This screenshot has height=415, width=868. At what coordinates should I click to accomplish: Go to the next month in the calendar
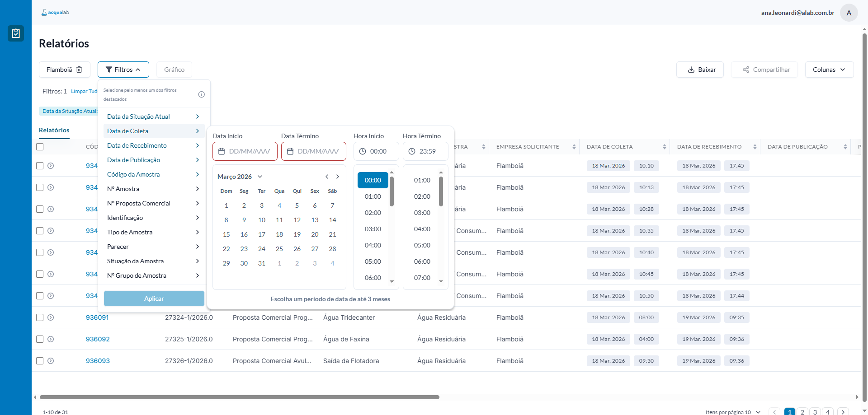(338, 177)
